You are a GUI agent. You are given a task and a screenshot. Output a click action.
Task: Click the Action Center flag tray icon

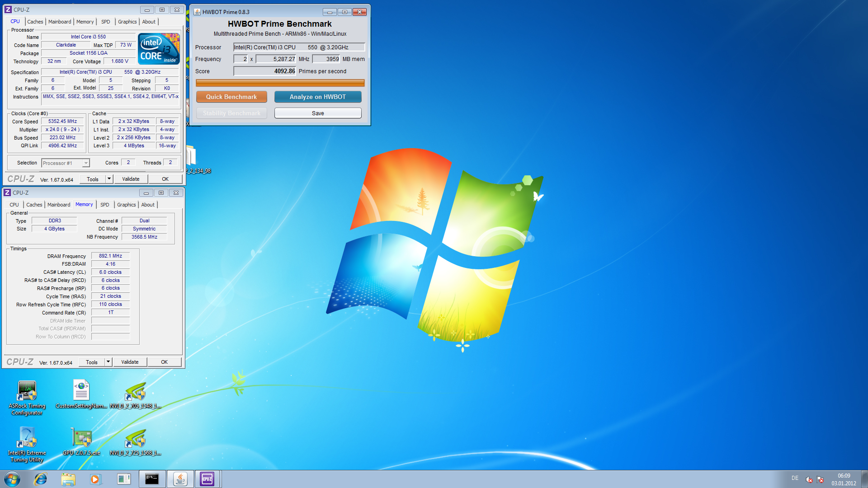click(x=820, y=479)
